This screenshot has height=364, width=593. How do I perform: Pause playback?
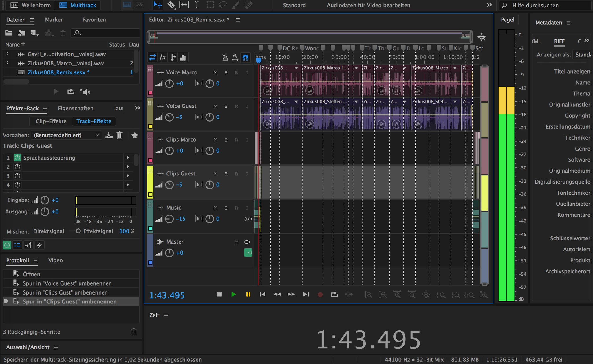pyautogui.click(x=248, y=294)
